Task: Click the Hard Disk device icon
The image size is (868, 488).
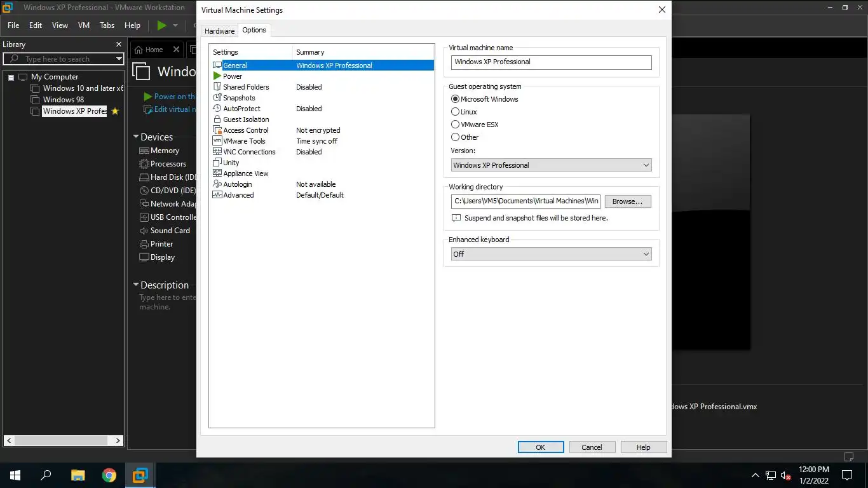Action: (x=144, y=177)
